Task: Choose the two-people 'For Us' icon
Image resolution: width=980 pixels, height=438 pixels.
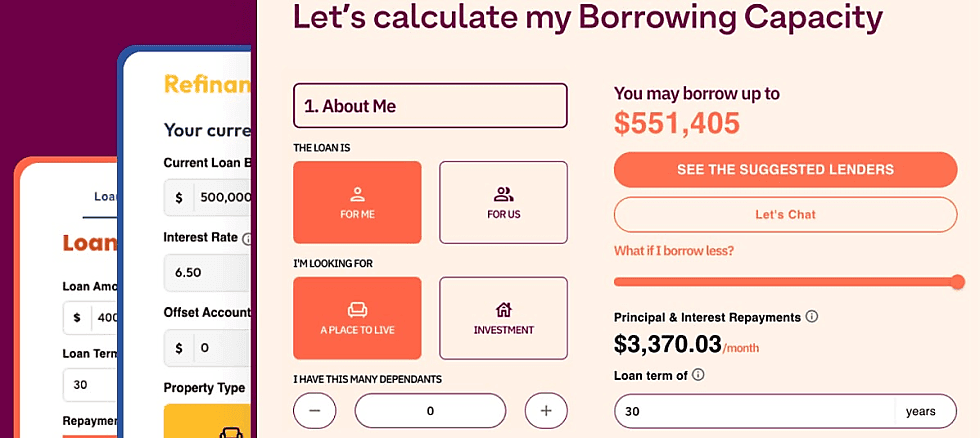Action: coord(503,194)
